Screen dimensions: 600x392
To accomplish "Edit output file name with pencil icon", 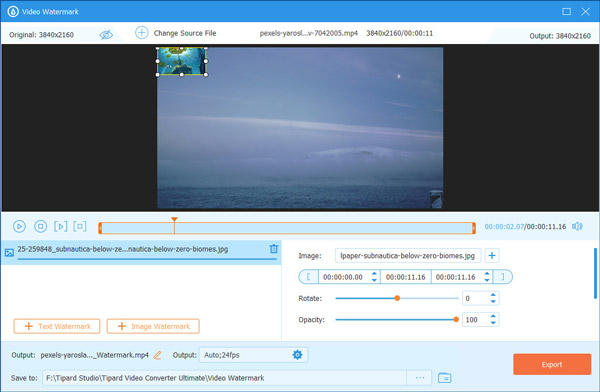I will tap(157, 355).
